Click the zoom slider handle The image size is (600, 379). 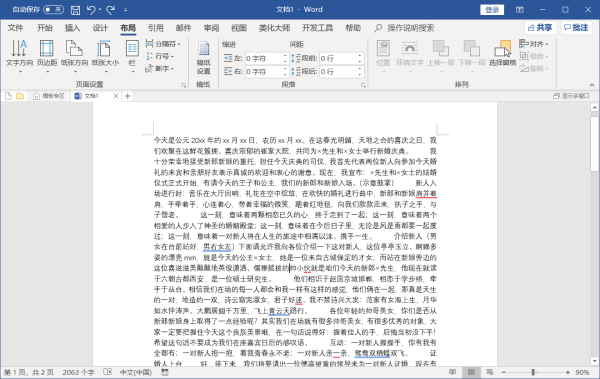[533, 372]
